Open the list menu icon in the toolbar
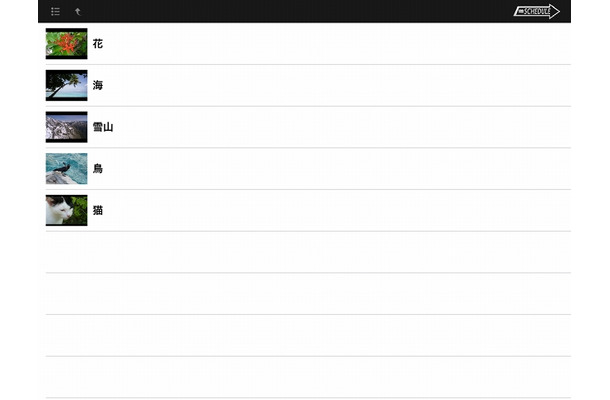The image size is (610, 400). [x=55, y=12]
